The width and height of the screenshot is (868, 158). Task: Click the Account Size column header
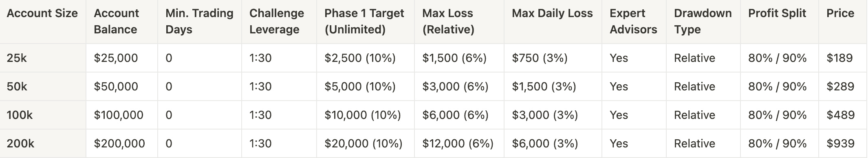42,13
